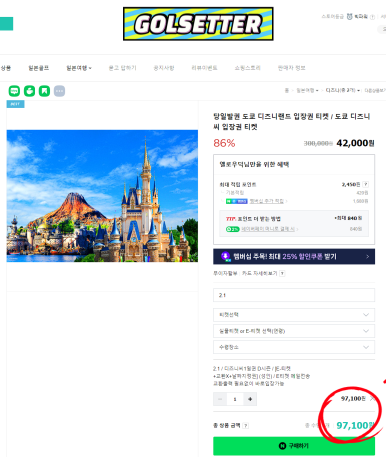Image resolution: width=386 pixels, height=457 pixels.
Task: Click the 42,000원 sale price
Action: 355,143
